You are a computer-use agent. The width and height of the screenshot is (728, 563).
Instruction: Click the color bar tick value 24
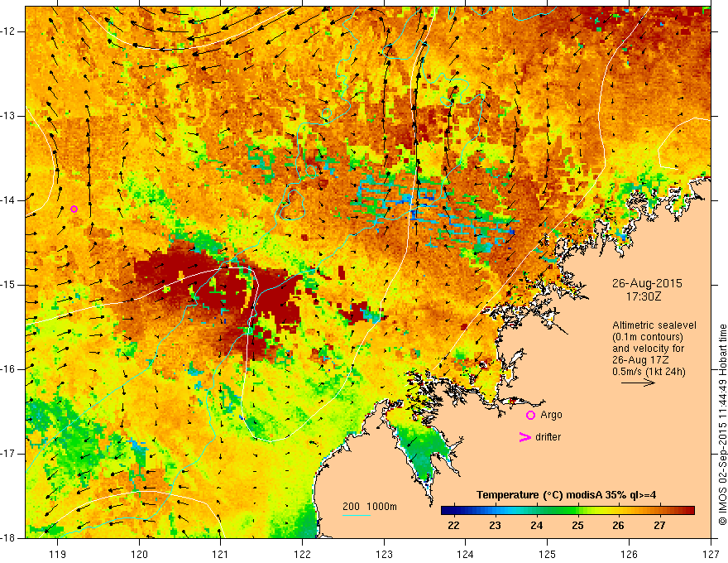click(536, 526)
